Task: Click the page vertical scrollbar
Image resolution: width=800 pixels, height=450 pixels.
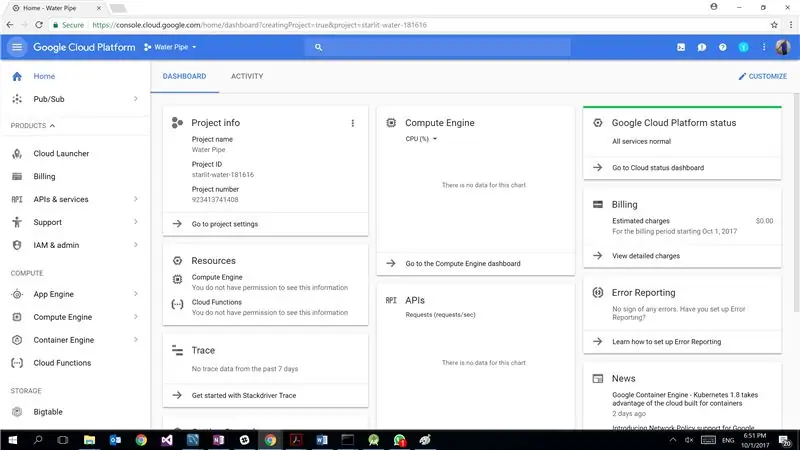Action: click(796, 202)
